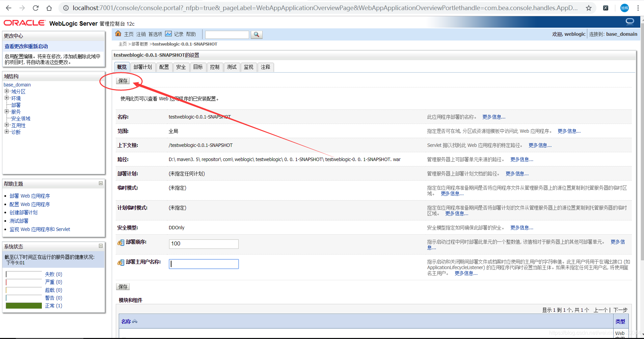Expand the 域分区 tree node
The height and width of the screenshot is (339, 644).
[6, 91]
